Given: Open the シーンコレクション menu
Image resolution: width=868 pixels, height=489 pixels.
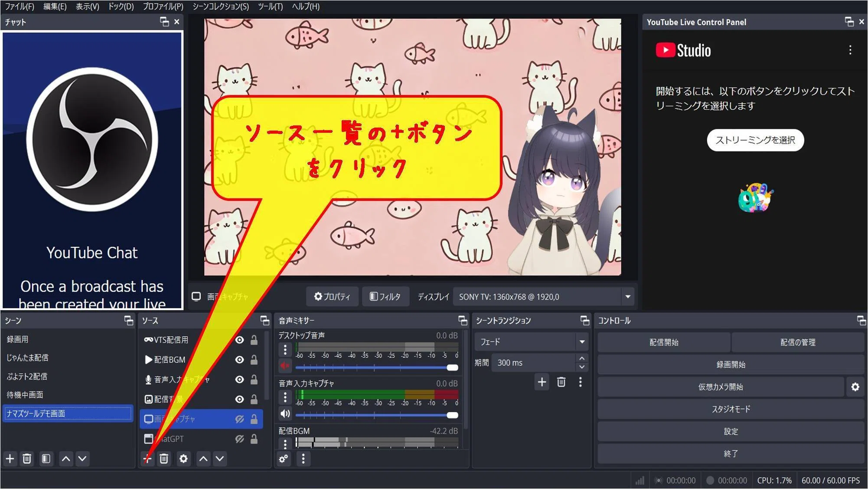Looking at the screenshot, I should (x=221, y=7).
